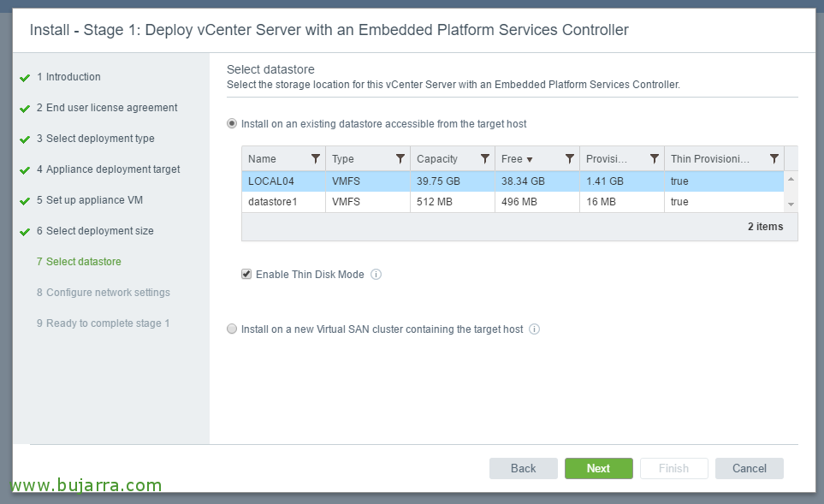Click the 1.41 GB provisioned cell
Image resolution: width=824 pixels, height=504 pixels.
[605, 181]
